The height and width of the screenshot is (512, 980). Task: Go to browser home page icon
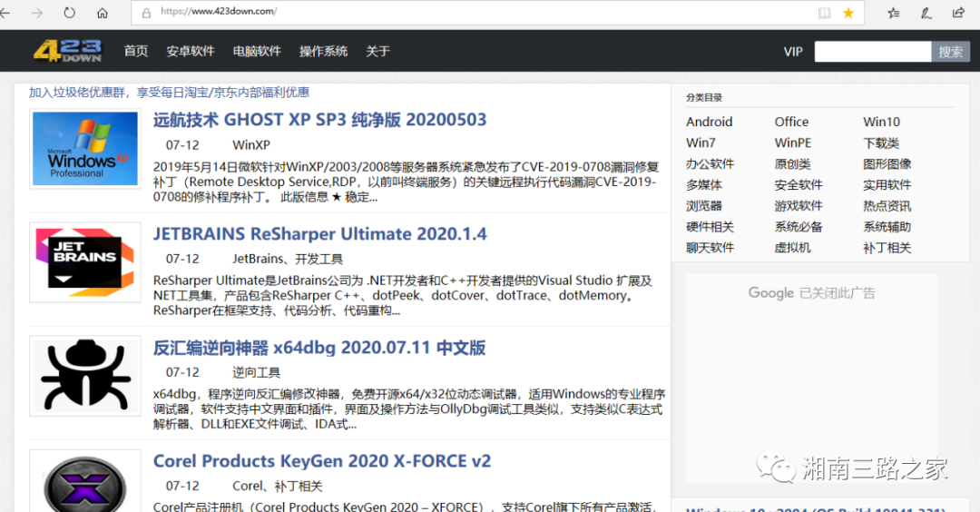click(x=103, y=13)
